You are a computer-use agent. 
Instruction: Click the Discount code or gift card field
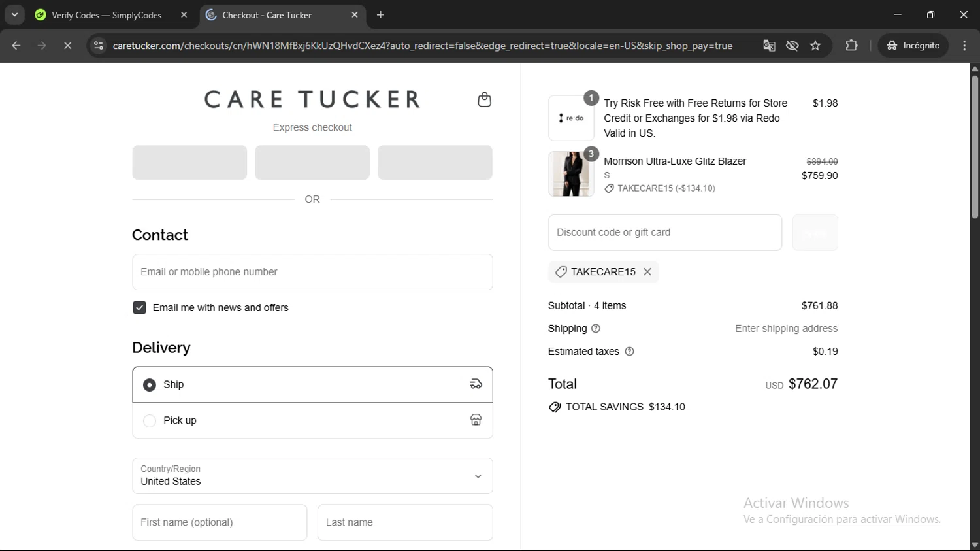click(x=665, y=233)
